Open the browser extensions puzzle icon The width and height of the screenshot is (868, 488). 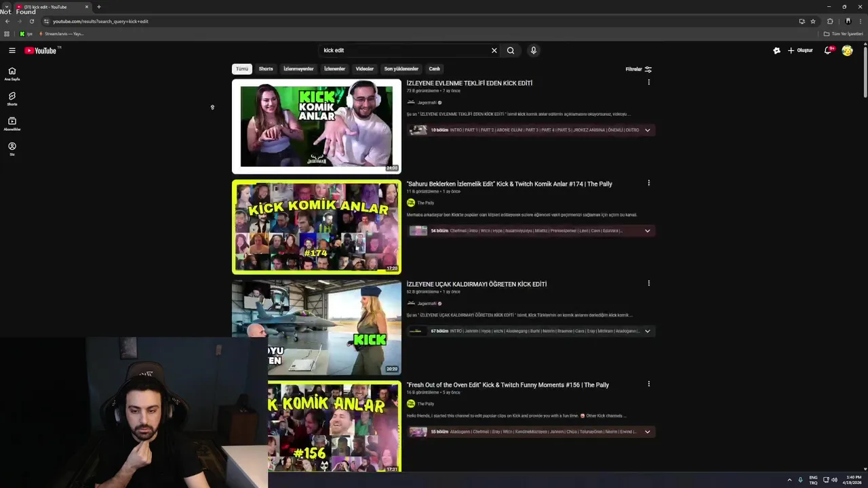[830, 21]
